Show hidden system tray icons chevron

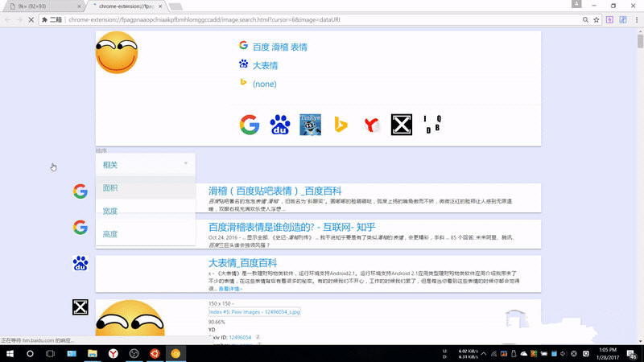click(484, 354)
